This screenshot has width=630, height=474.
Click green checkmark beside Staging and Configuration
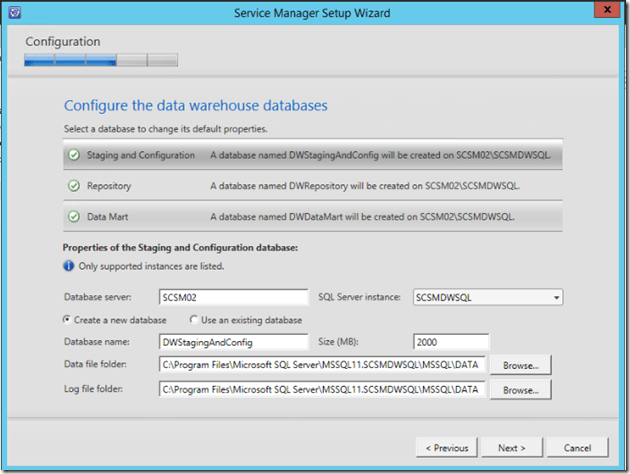coord(74,155)
